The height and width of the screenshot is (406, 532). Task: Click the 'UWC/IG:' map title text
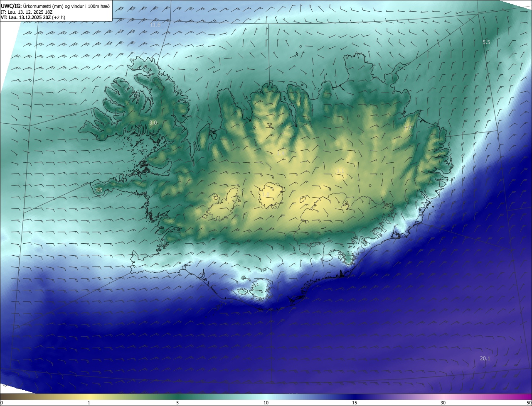(x=11, y=6)
